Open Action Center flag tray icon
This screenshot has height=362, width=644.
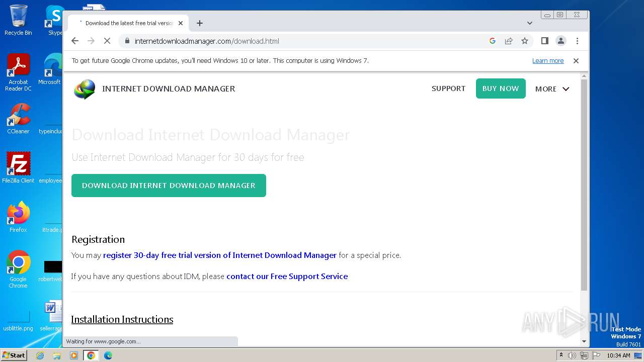coord(596,355)
